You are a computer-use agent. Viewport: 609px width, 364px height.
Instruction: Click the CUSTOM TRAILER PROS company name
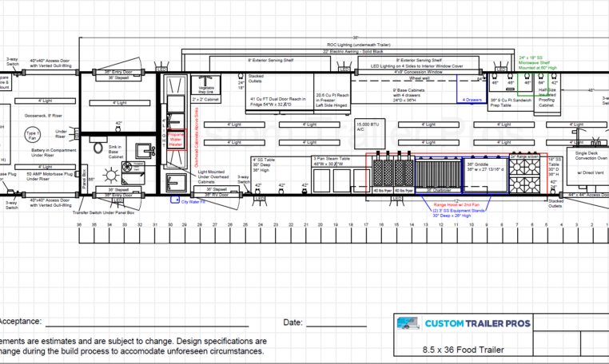477,323
